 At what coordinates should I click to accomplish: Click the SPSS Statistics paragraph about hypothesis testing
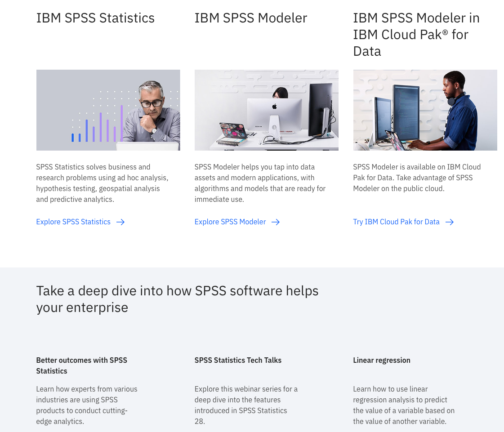pyautogui.click(x=102, y=183)
